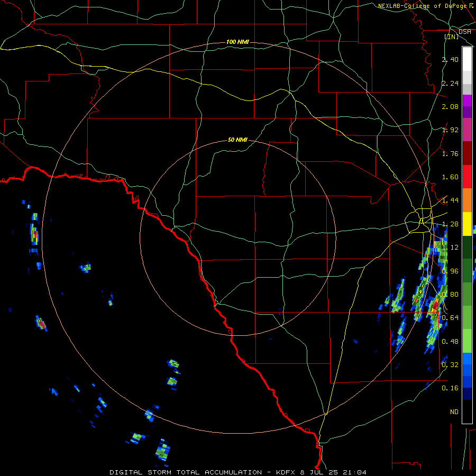Pick the white swatch atop the color scale
Image resolution: width=476 pixels, height=476 pixels.
click(467, 59)
